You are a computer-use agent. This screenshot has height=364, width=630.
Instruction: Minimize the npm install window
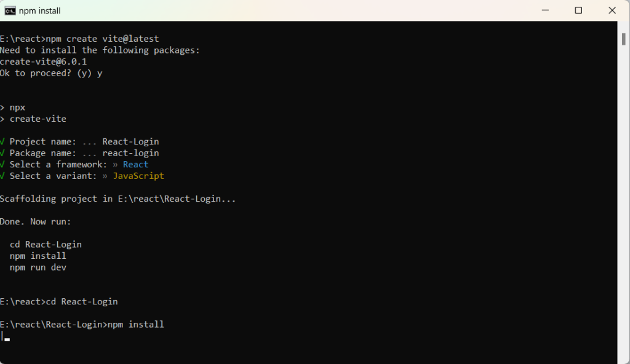pyautogui.click(x=544, y=10)
